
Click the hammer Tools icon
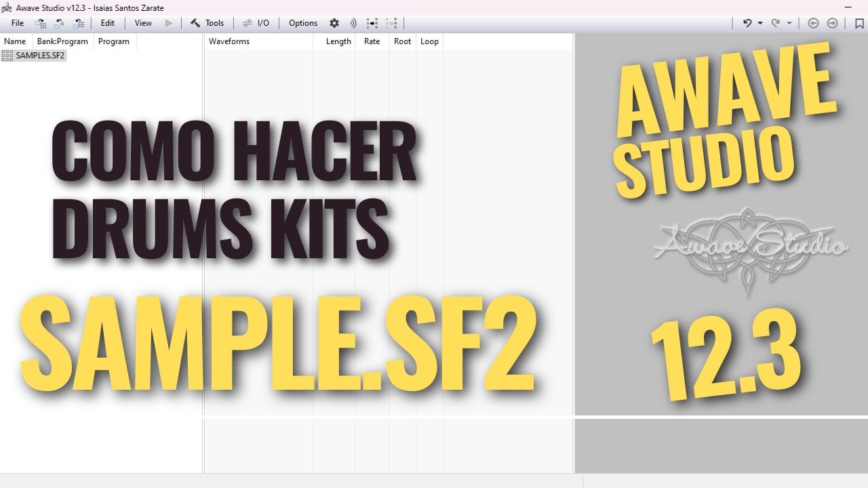pyautogui.click(x=195, y=23)
